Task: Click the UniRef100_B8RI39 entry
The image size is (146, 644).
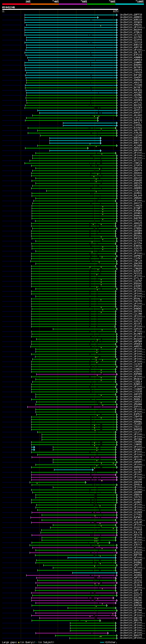Action: [131, 143]
